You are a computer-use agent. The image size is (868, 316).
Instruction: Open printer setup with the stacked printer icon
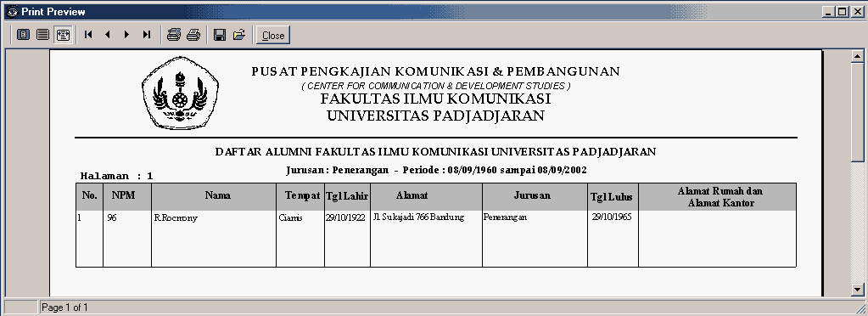pyautogui.click(x=174, y=35)
